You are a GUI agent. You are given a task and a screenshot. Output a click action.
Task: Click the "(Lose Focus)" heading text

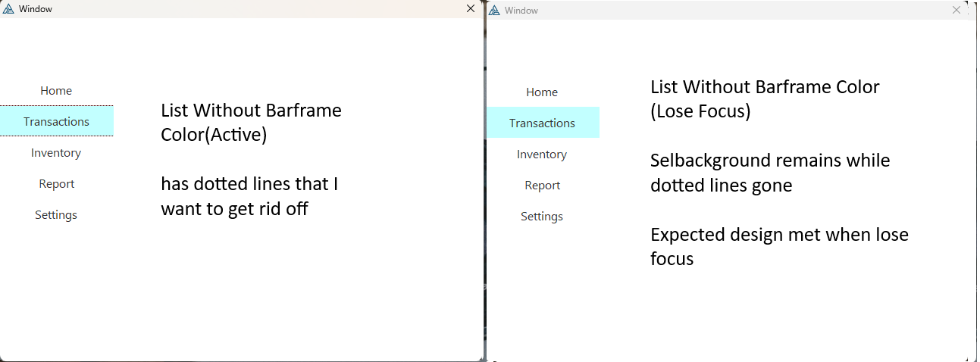coord(700,111)
